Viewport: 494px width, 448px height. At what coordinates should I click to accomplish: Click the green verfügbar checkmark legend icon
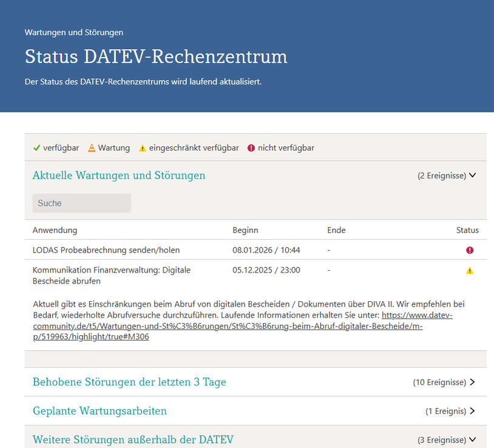click(x=36, y=148)
